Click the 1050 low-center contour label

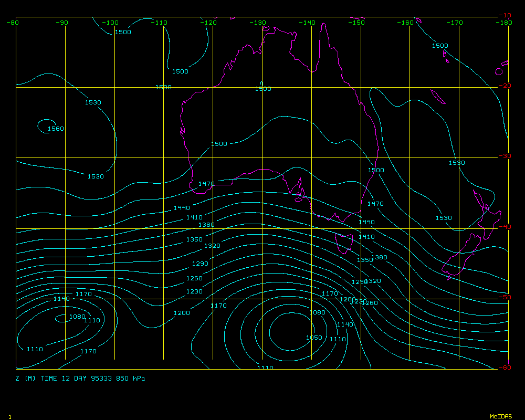[314, 338]
